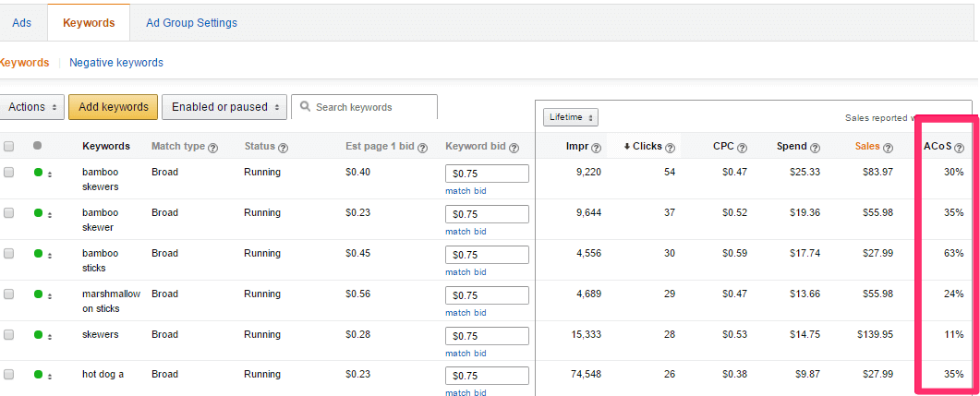Switch to the Ads tab
Screen dimensions: 980x396
pyautogui.click(x=22, y=23)
